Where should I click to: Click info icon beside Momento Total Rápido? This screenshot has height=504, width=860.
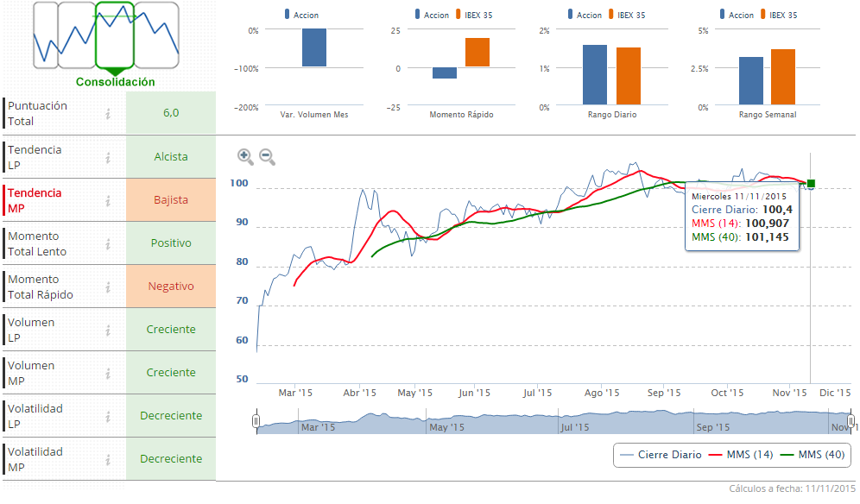(x=108, y=287)
